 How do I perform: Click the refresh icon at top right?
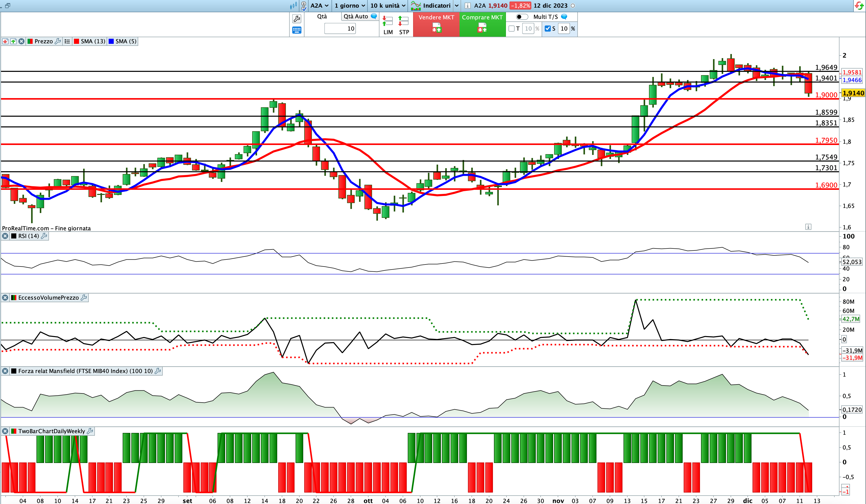[859, 6]
